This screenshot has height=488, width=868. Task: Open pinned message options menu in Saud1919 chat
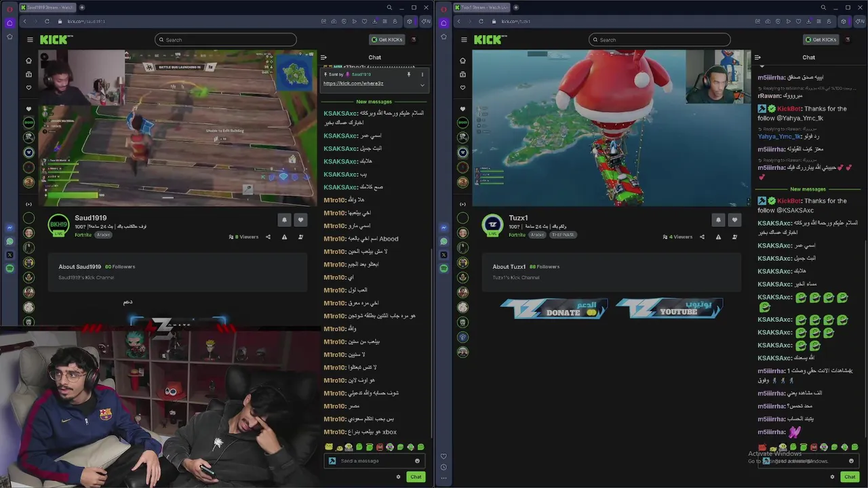pos(422,74)
